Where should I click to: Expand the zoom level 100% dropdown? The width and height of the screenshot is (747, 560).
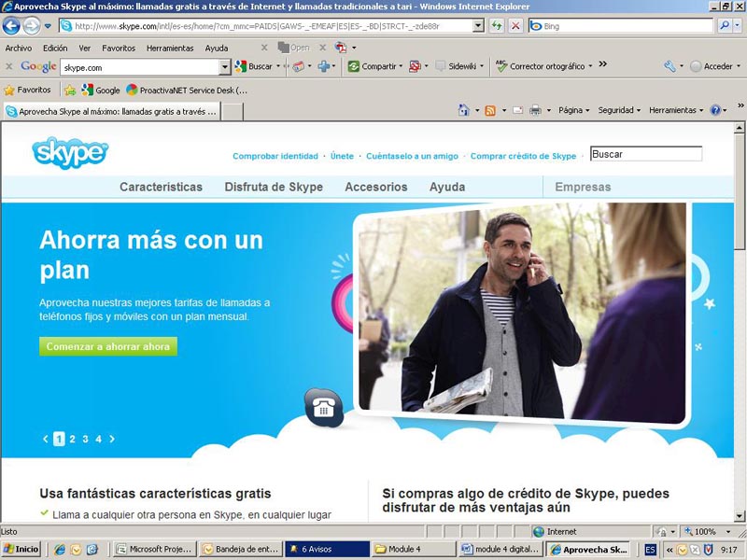point(728,531)
